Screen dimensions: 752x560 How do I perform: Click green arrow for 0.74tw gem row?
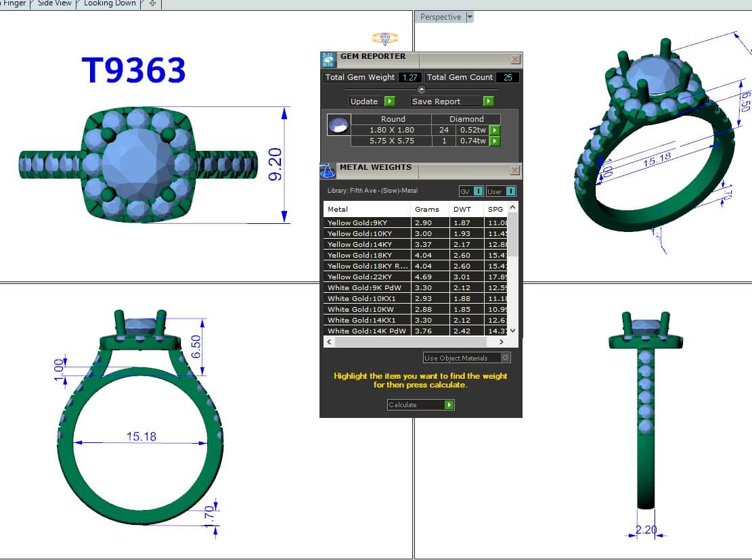[x=495, y=141]
